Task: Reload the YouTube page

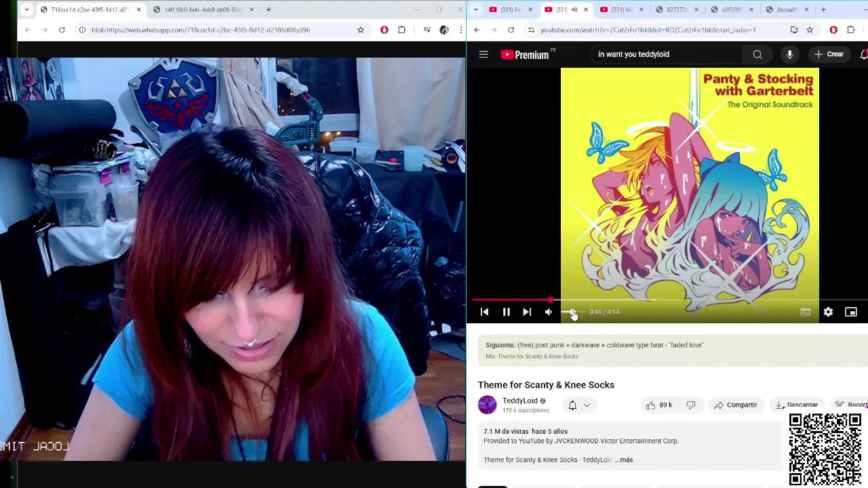Action: pyautogui.click(x=511, y=30)
